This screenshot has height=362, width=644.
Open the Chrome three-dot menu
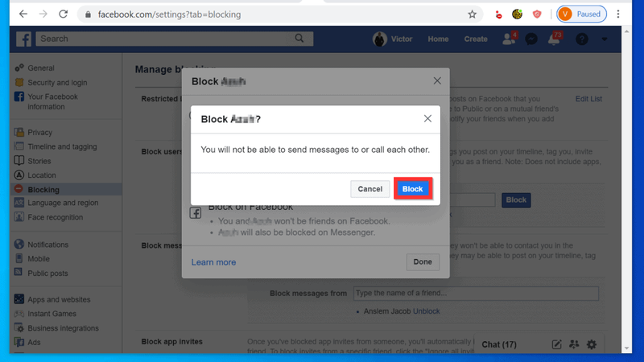(x=618, y=14)
